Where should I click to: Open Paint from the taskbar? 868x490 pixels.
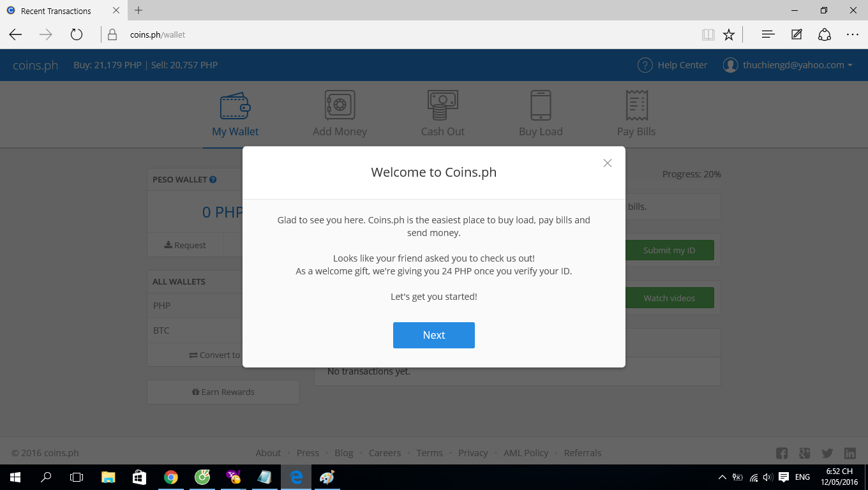(327, 477)
